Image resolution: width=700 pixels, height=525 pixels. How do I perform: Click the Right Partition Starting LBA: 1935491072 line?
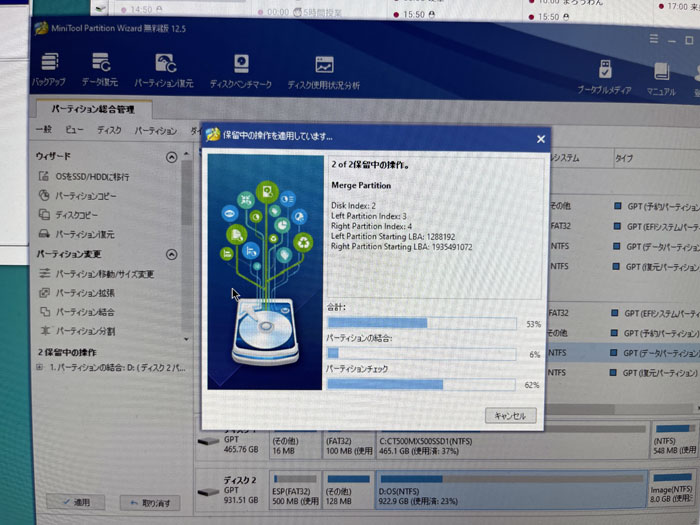[401, 247]
